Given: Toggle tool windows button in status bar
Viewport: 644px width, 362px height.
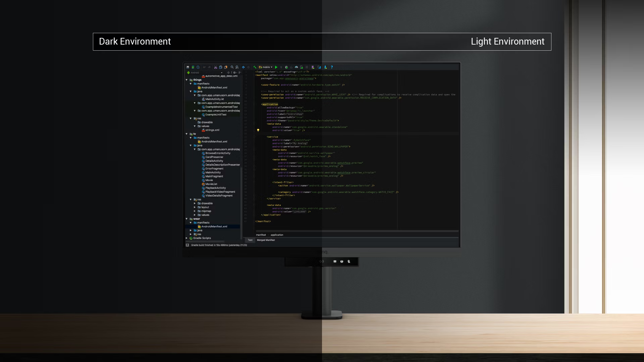Looking at the screenshot, I should coord(187,245).
